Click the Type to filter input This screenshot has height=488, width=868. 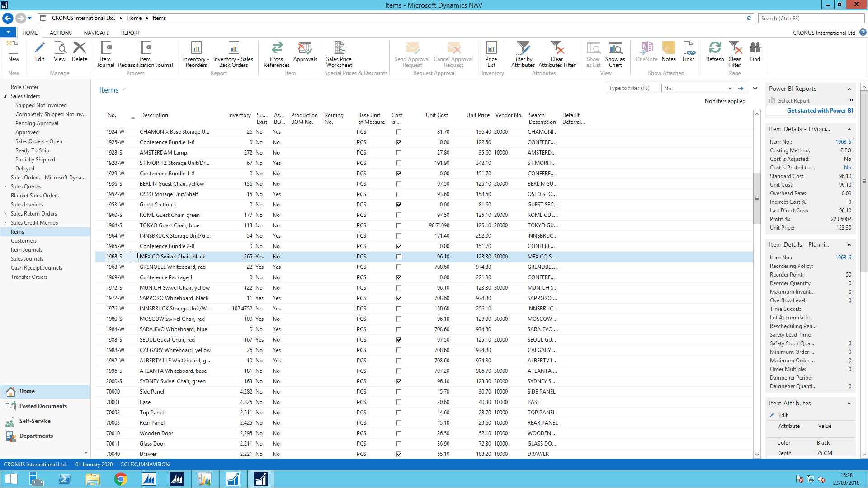pyautogui.click(x=633, y=89)
